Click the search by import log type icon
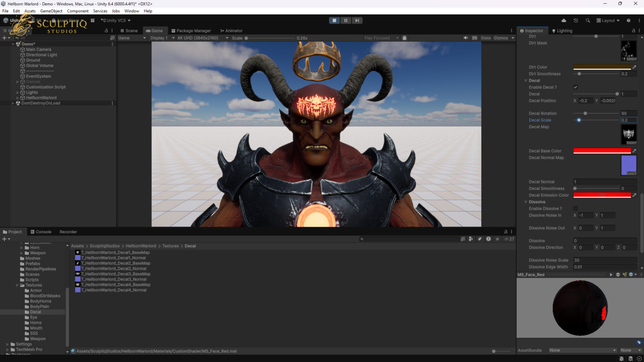 pyautogui.click(x=488, y=239)
